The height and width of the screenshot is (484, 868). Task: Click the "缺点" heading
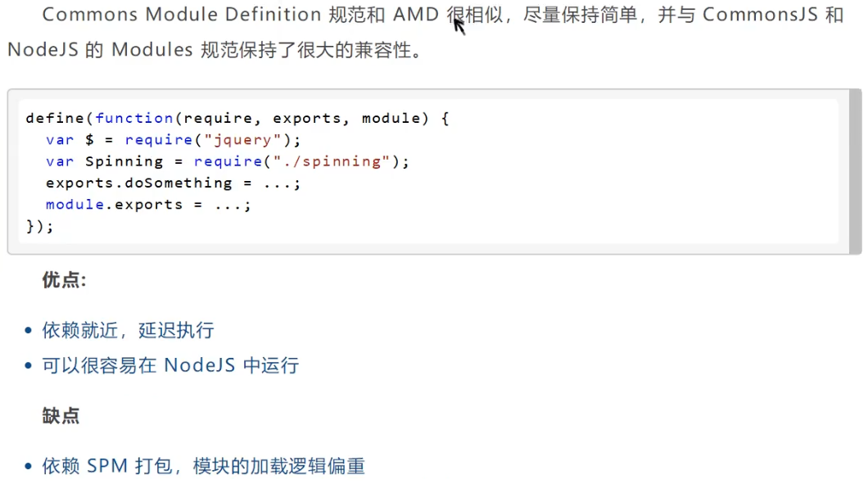[x=61, y=416]
